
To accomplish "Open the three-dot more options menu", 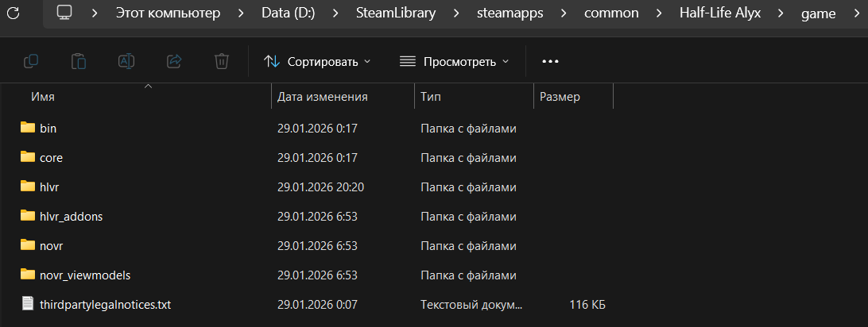I will click(550, 61).
